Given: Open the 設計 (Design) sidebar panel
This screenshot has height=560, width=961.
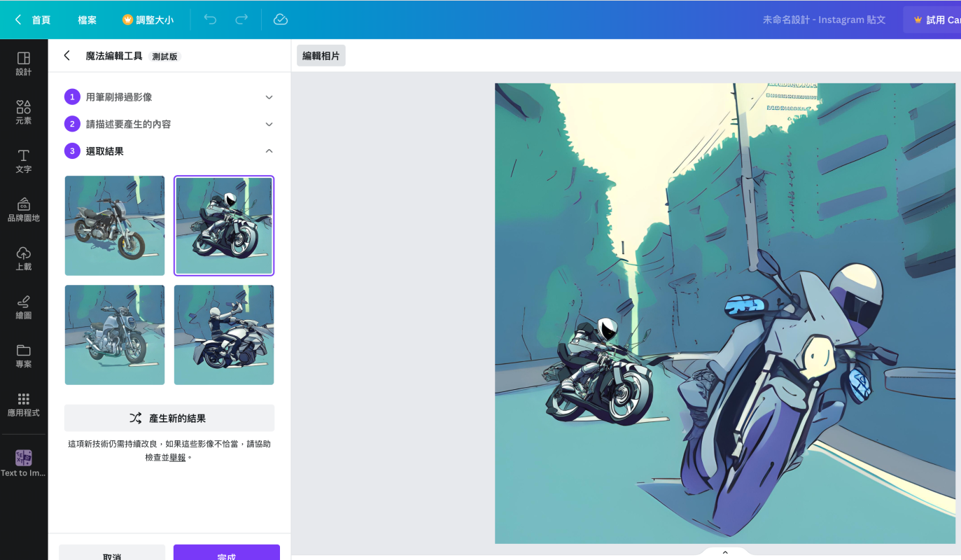Looking at the screenshot, I should [24, 63].
